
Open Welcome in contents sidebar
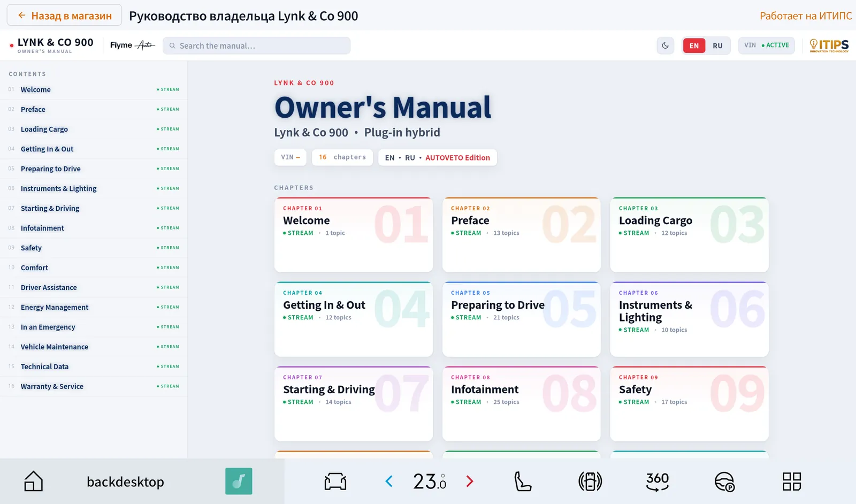(x=94, y=89)
